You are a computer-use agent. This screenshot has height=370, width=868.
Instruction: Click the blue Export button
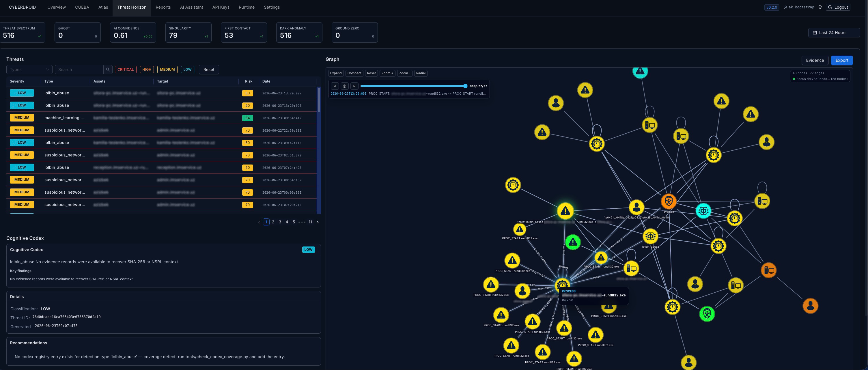point(841,60)
